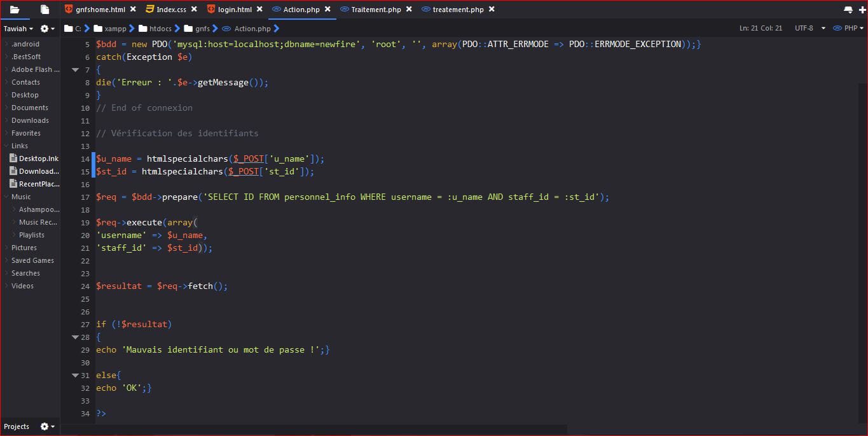Expand the Desktop folder
Viewport: 868px width, 436px height.
click(x=6, y=95)
